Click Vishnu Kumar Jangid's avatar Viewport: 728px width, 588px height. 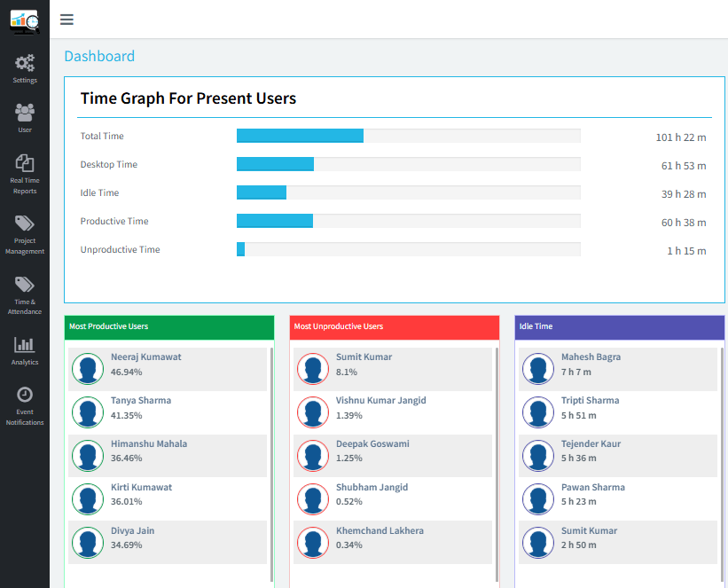pyautogui.click(x=313, y=412)
